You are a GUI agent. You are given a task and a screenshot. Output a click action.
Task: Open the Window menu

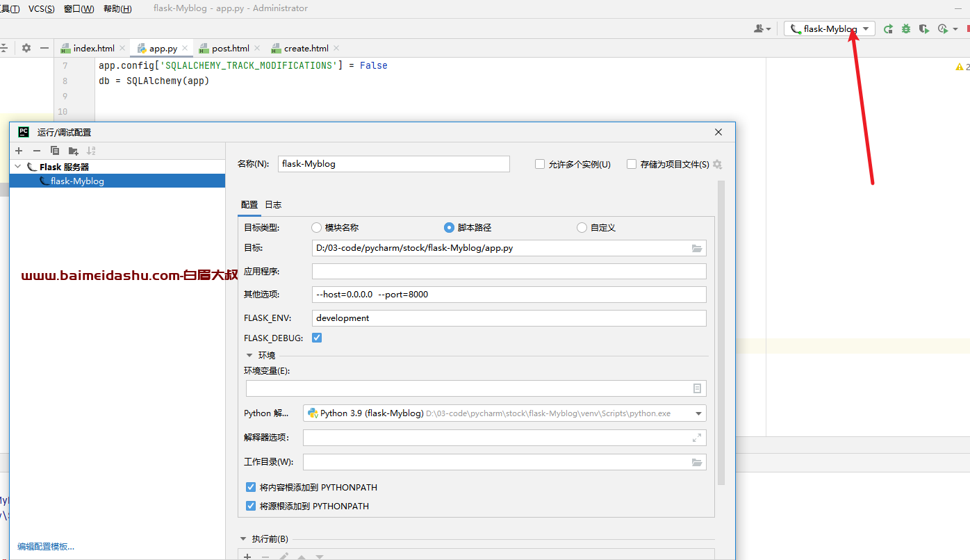79,8
